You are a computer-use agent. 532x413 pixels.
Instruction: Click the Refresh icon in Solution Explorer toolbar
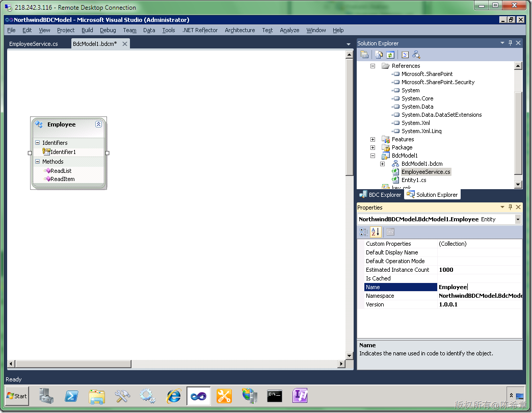click(390, 55)
